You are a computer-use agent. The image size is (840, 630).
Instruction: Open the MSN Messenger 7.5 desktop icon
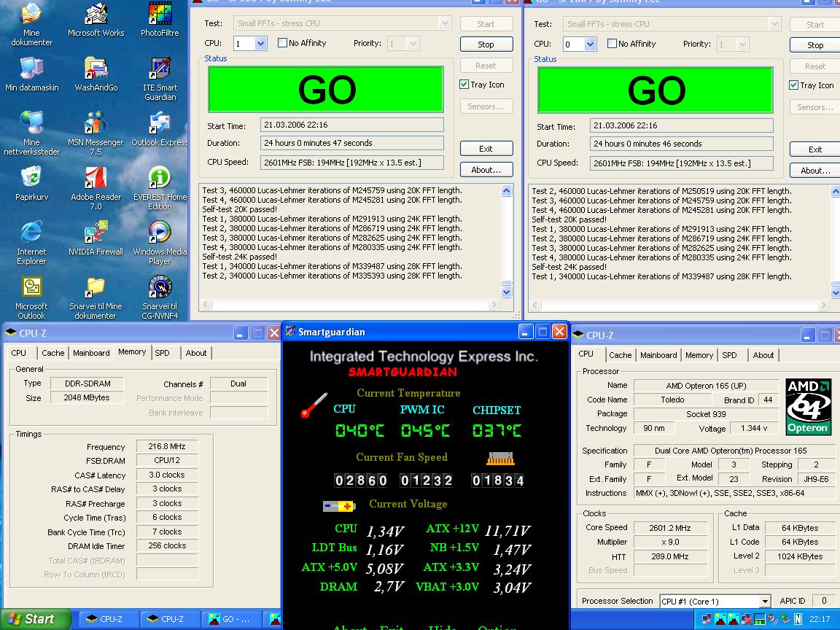tap(96, 133)
